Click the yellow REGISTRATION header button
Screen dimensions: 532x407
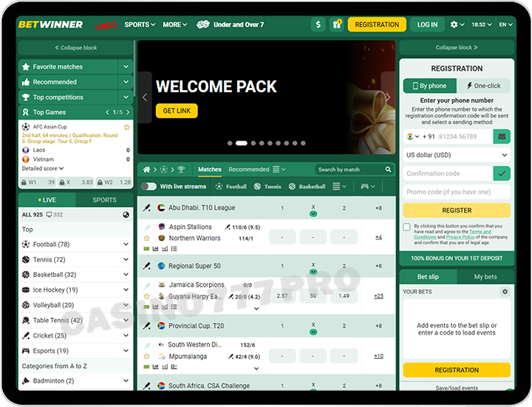coord(377,24)
